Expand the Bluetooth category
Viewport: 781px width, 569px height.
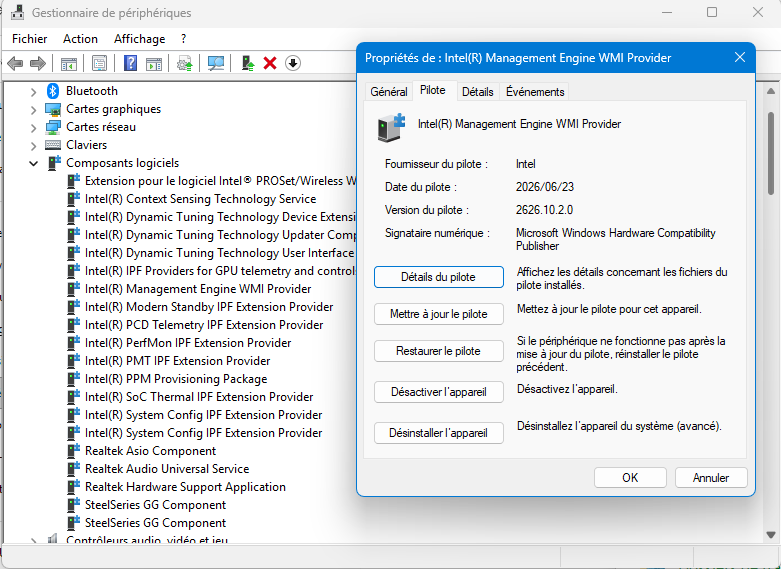point(33,92)
